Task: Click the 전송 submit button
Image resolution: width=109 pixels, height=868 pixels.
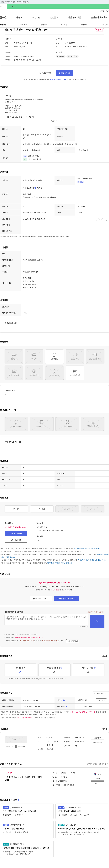Action: (97, 621)
